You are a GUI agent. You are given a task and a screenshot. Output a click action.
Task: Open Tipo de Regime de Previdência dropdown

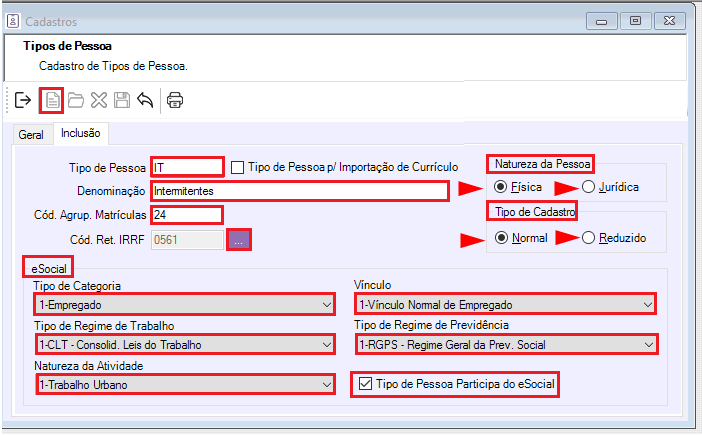pyautogui.click(x=647, y=345)
